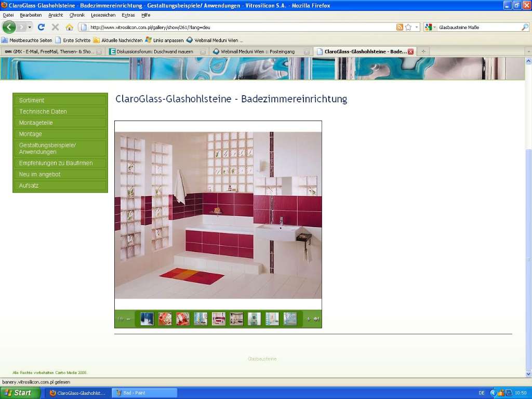Screen dimensions: 532x399
Task: Open Meistbesuchte Seiten bookmark folder
Action: [x=27, y=41]
